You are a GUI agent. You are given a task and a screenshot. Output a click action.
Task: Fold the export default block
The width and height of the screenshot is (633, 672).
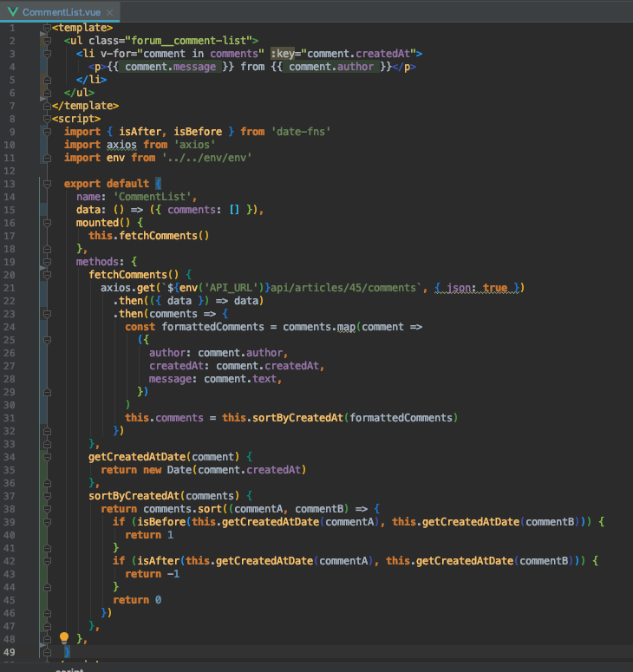tap(46, 184)
